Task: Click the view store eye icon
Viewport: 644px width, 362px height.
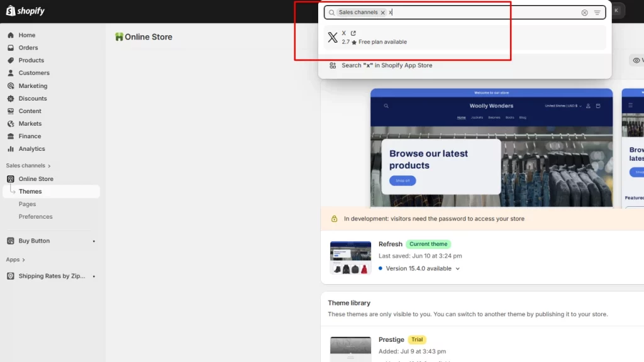Action: click(636, 60)
